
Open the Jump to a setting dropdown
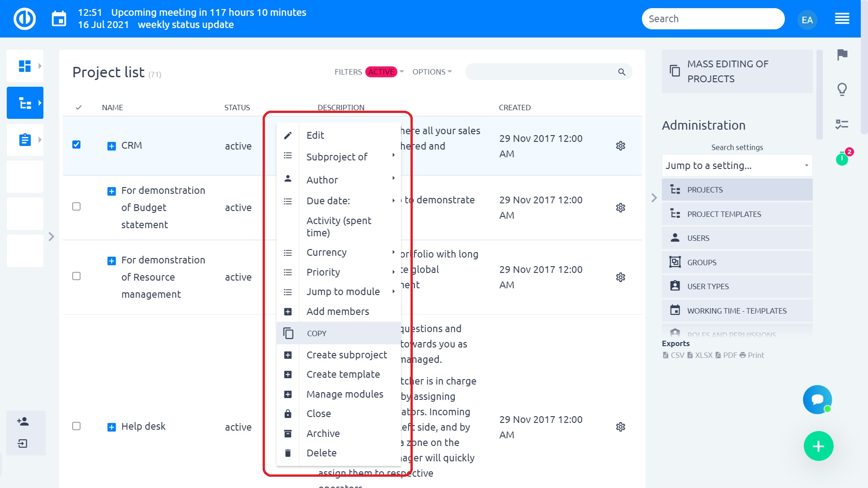click(x=737, y=166)
